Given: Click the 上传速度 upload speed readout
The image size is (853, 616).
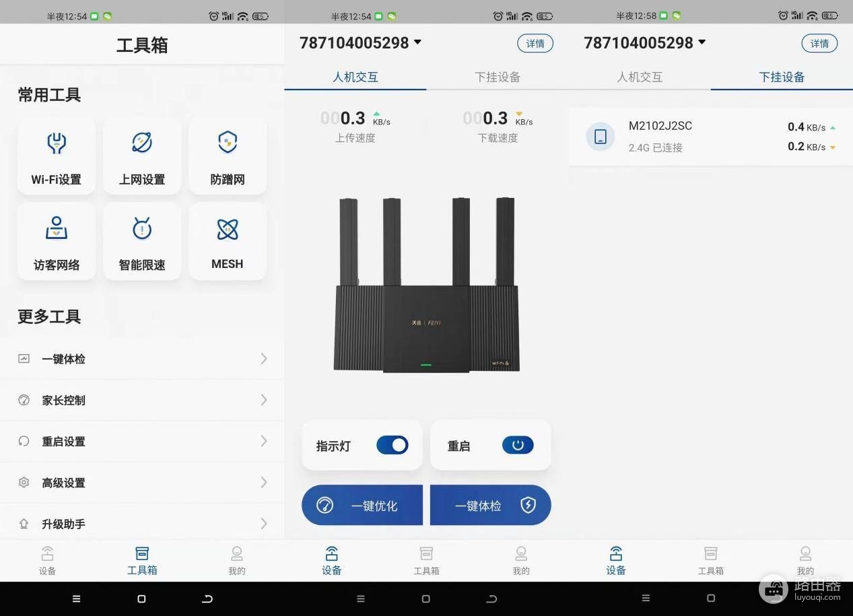Looking at the screenshot, I should pos(355,127).
